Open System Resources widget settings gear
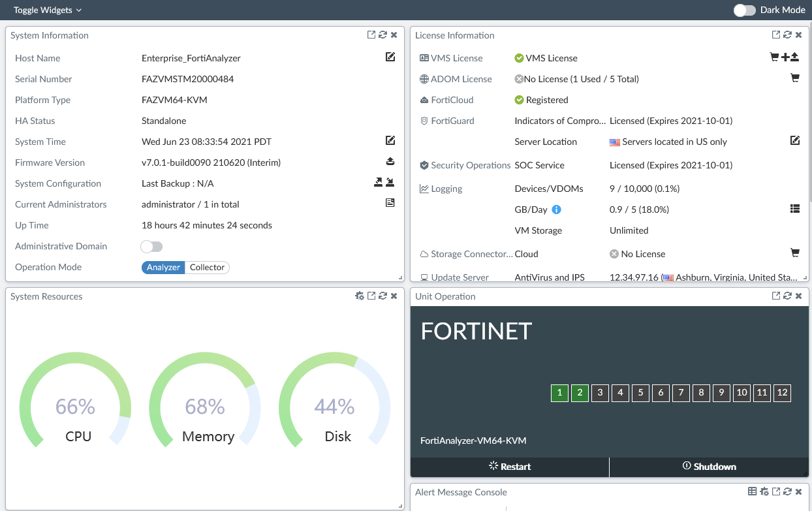This screenshot has width=812, height=513. pos(360,295)
